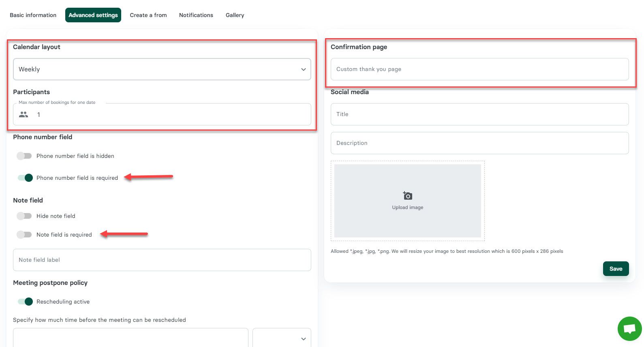Open the Gallery tab
This screenshot has height=347, width=644.
(x=235, y=15)
